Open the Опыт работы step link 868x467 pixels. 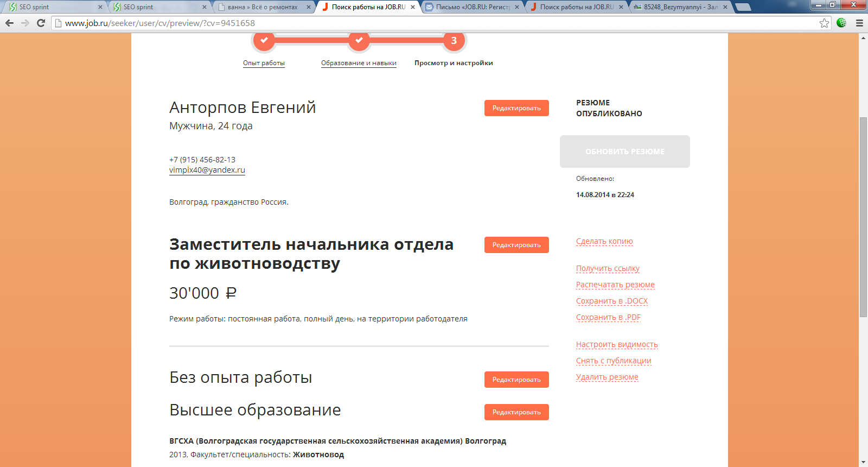pos(264,63)
